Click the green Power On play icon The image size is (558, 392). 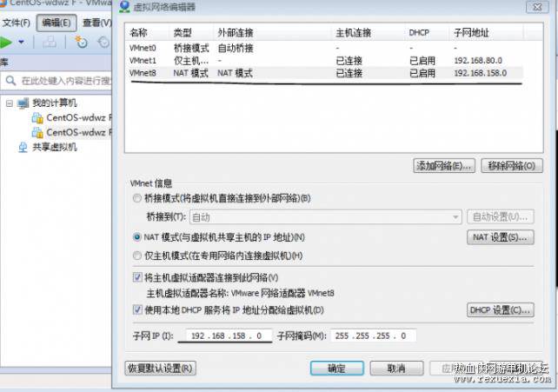pyautogui.click(x=6, y=43)
